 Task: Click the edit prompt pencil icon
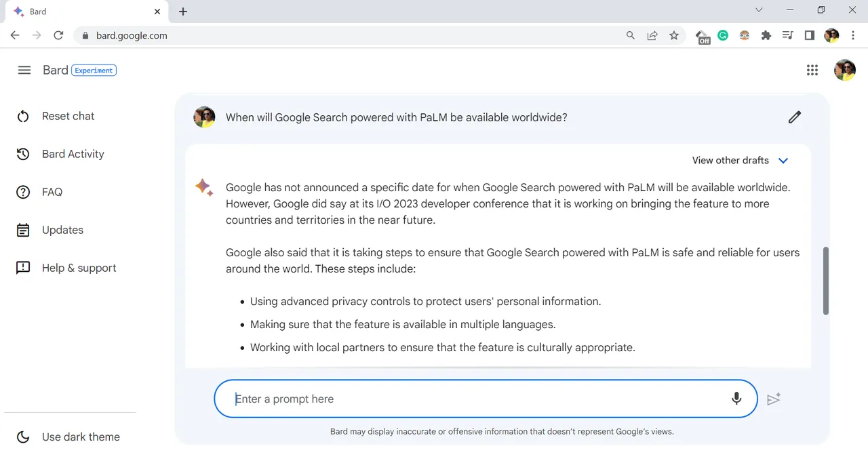click(x=795, y=117)
